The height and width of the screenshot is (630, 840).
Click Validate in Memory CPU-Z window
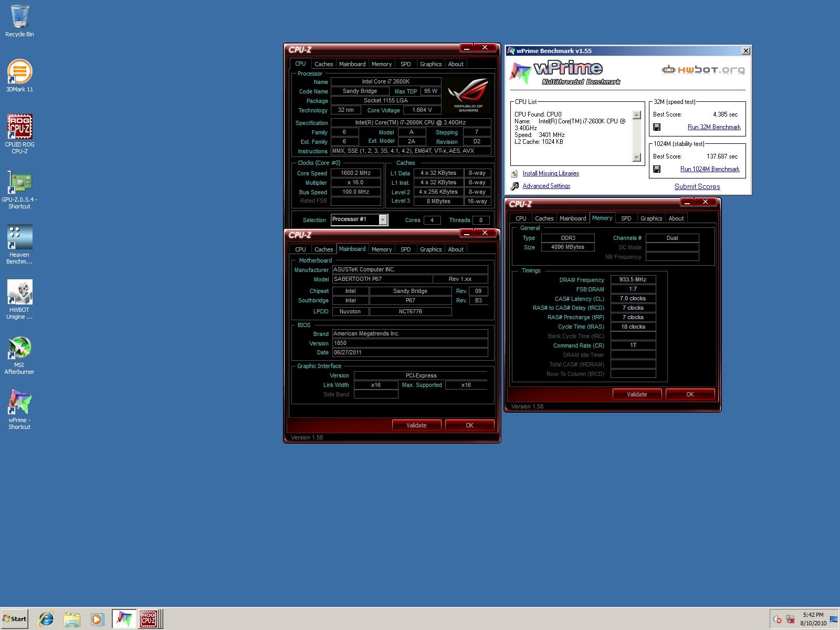pos(637,394)
